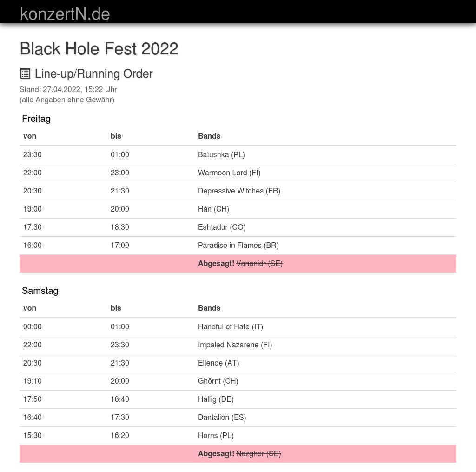Click the Line-up list icon
This screenshot has width=476, height=472.
click(x=25, y=73)
